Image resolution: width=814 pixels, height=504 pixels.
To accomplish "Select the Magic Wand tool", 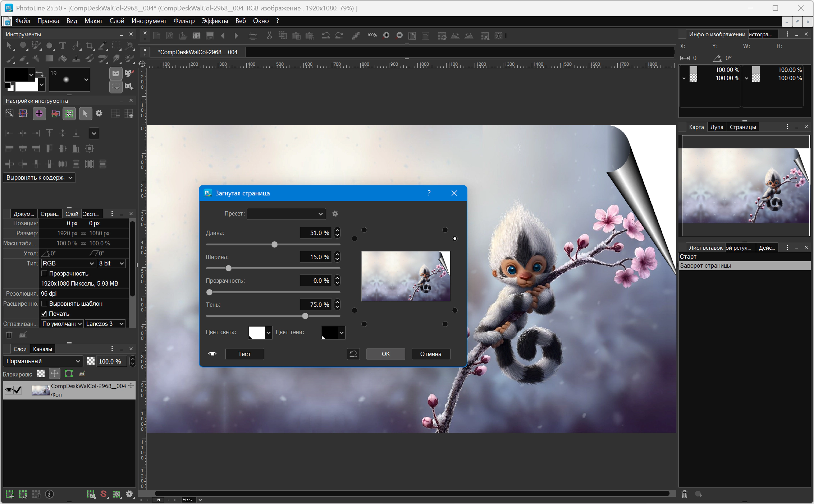I will tap(129, 46).
